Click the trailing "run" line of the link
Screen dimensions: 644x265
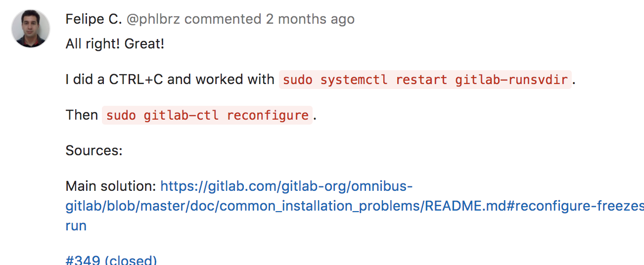click(76, 226)
